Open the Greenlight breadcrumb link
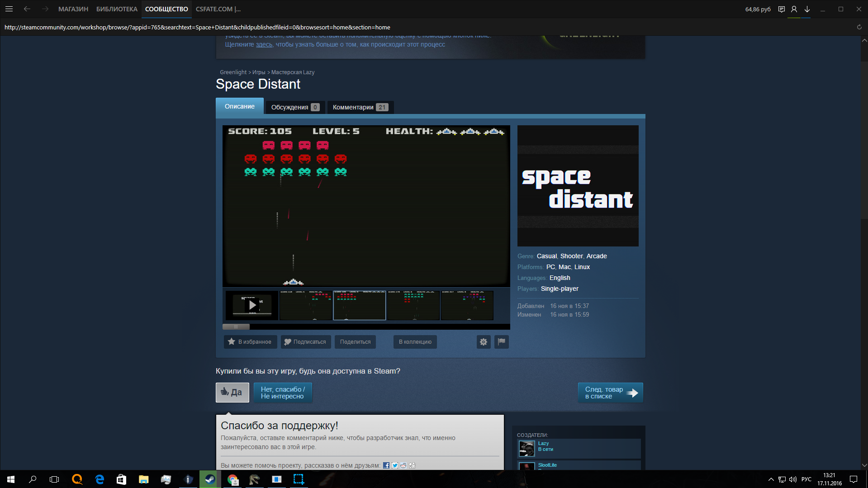The height and width of the screenshot is (488, 868). (x=233, y=72)
